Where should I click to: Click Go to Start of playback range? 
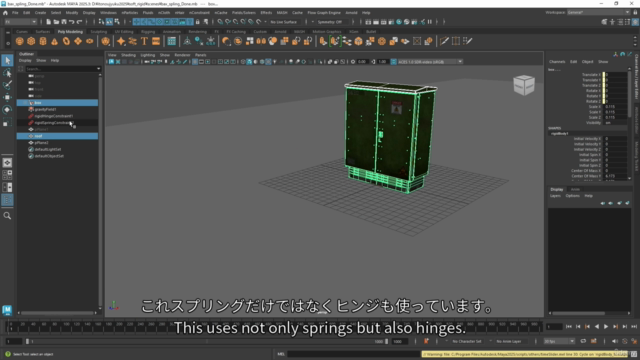click(x=569, y=327)
